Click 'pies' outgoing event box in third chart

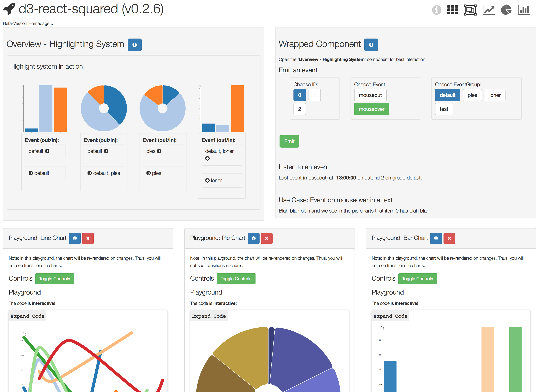click(x=163, y=151)
